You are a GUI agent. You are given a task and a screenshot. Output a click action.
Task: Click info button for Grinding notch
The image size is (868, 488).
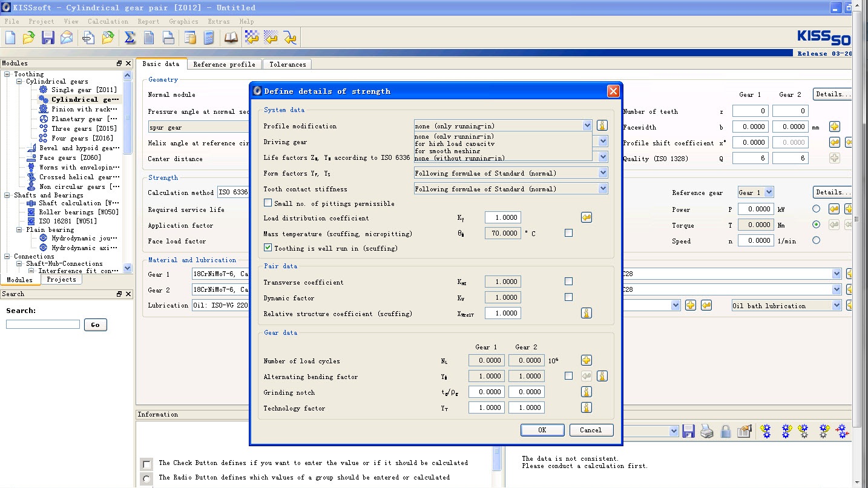[x=586, y=392]
